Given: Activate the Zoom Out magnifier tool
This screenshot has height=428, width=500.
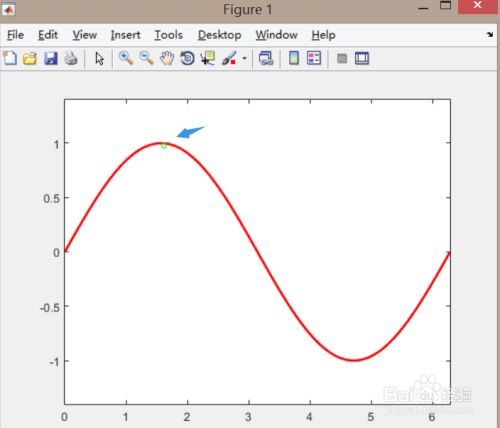Looking at the screenshot, I should 146,58.
